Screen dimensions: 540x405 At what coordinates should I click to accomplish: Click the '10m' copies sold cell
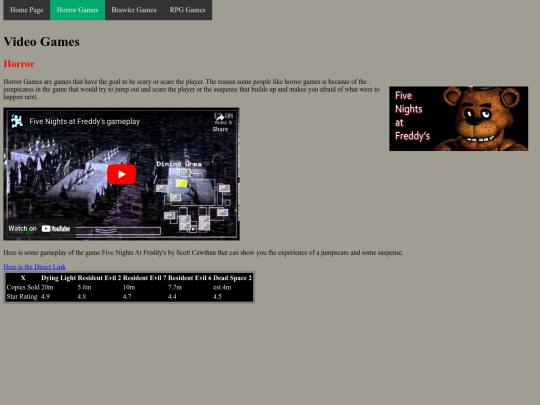coord(129,287)
